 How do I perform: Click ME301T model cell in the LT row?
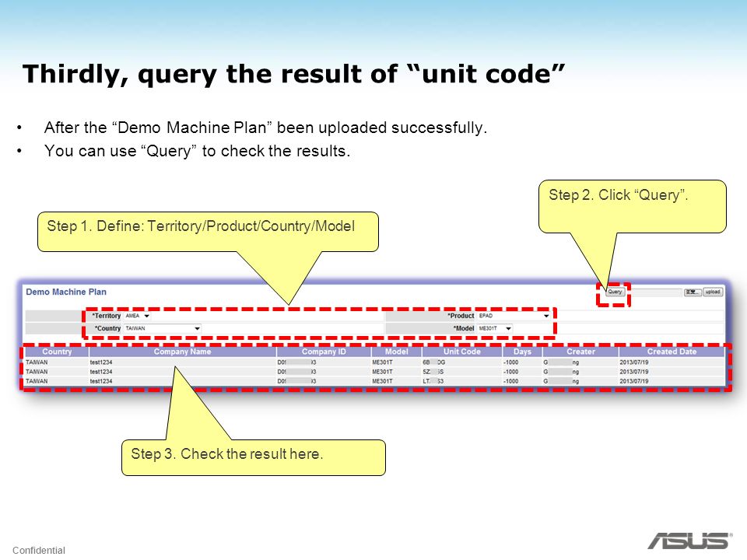tap(383, 381)
